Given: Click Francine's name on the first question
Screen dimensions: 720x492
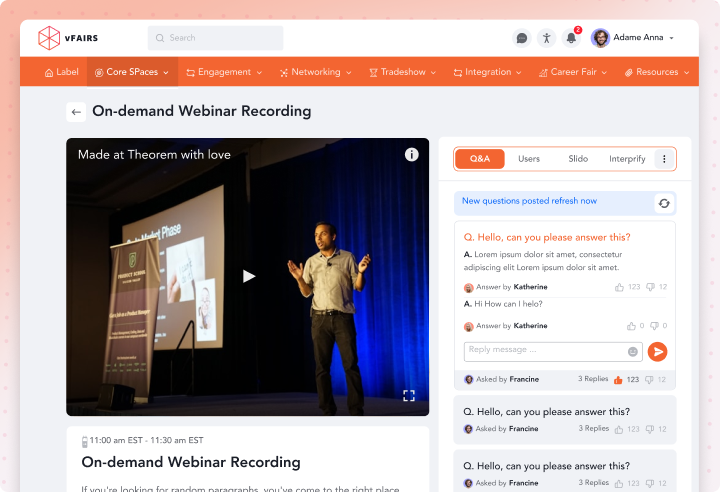Looking at the screenshot, I should pos(524,379).
